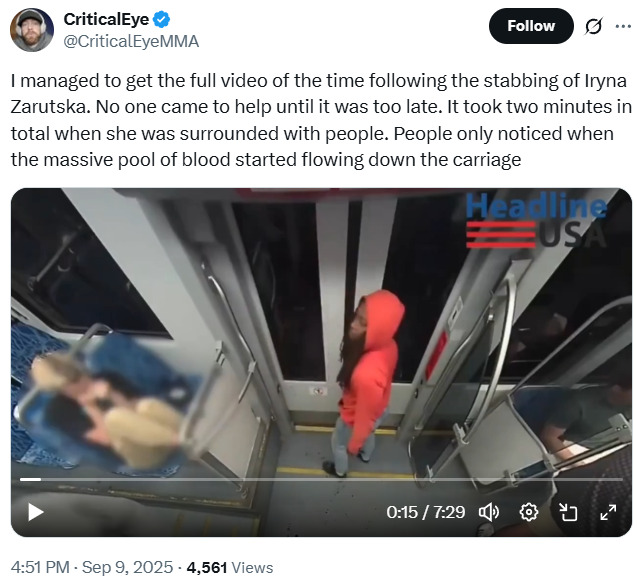Image resolution: width=637 pixels, height=582 pixels.
Task: Click the 4,561 Views count
Action: pos(230,567)
